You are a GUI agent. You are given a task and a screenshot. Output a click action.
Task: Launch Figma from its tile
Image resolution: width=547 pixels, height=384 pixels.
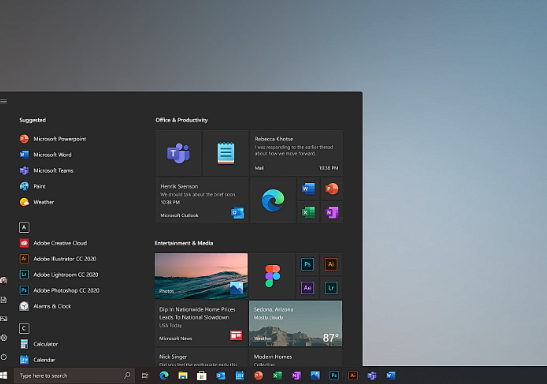(x=272, y=276)
